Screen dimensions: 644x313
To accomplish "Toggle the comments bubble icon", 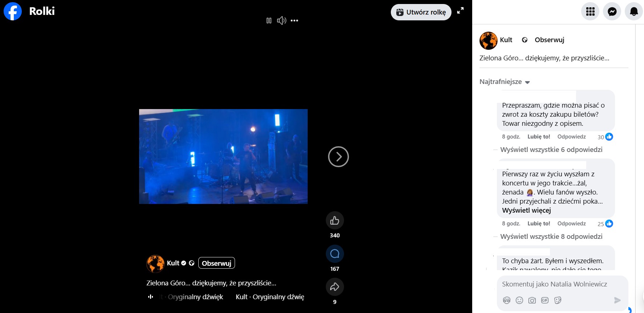I will click(x=335, y=254).
